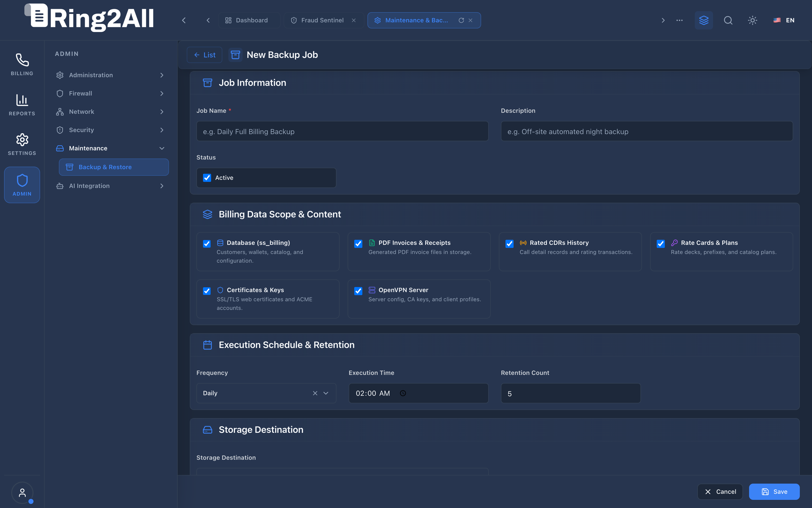Uncheck Database (ss_billing) checkbox
The height and width of the screenshot is (508, 812).
pos(207,244)
